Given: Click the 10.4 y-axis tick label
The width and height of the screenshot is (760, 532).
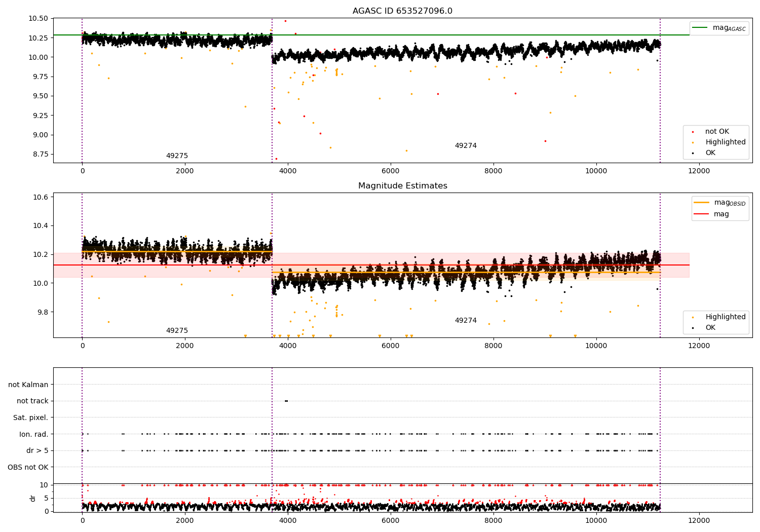Looking at the screenshot, I should click(41, 225).
